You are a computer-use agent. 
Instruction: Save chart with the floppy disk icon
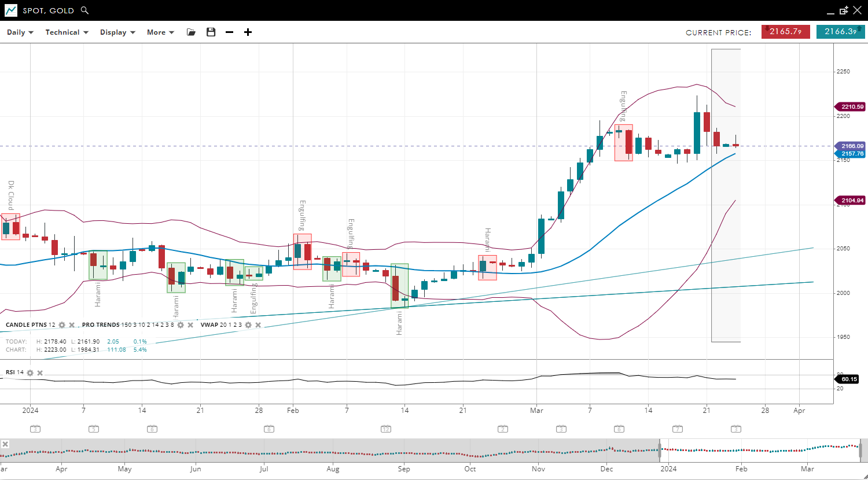211,32
